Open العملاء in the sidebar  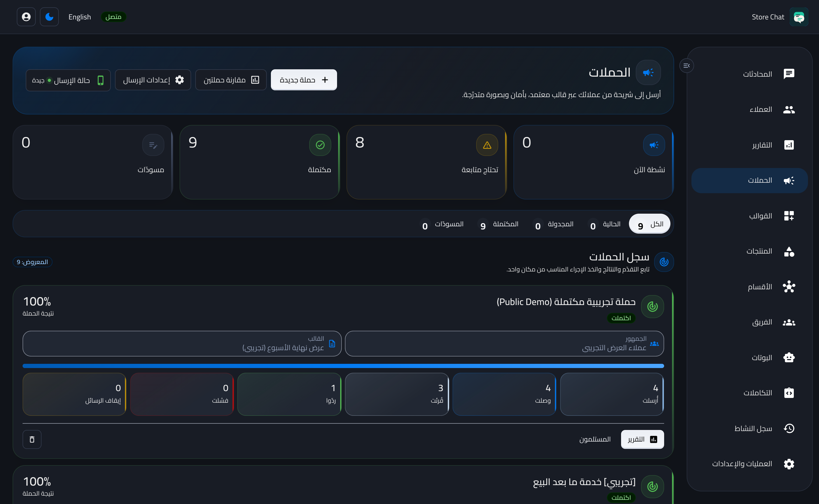pyautogui.click(x=749, y=109)
